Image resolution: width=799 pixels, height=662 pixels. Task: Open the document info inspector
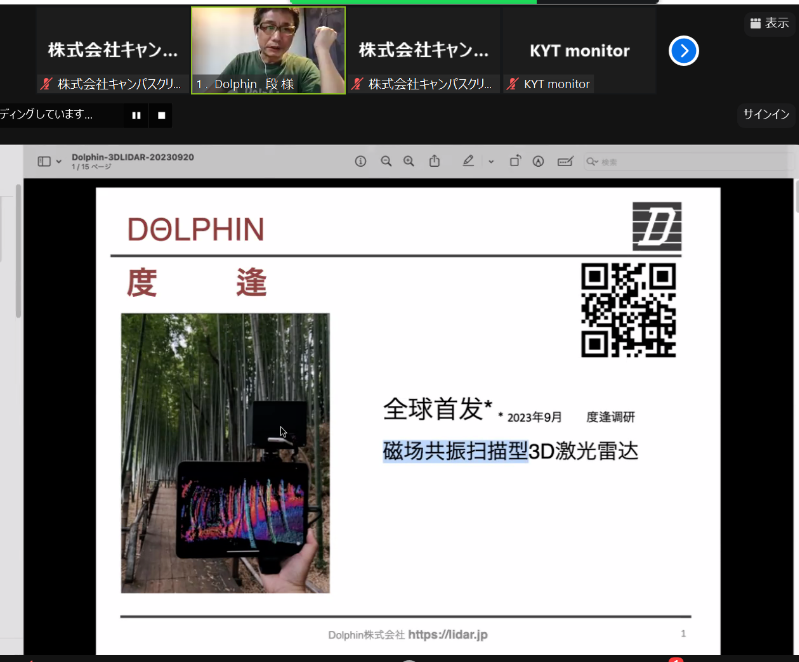361,161
